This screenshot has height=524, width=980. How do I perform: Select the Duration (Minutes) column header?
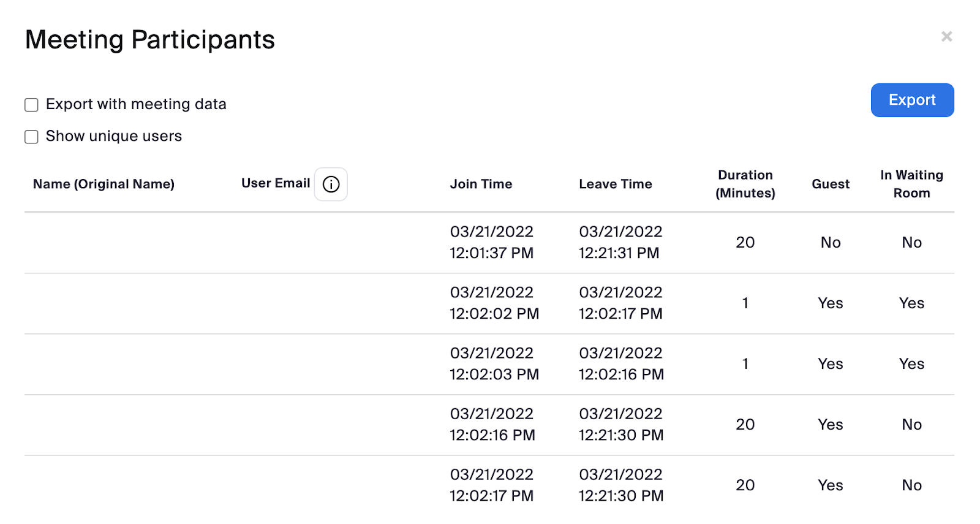(x=745, y=184)
